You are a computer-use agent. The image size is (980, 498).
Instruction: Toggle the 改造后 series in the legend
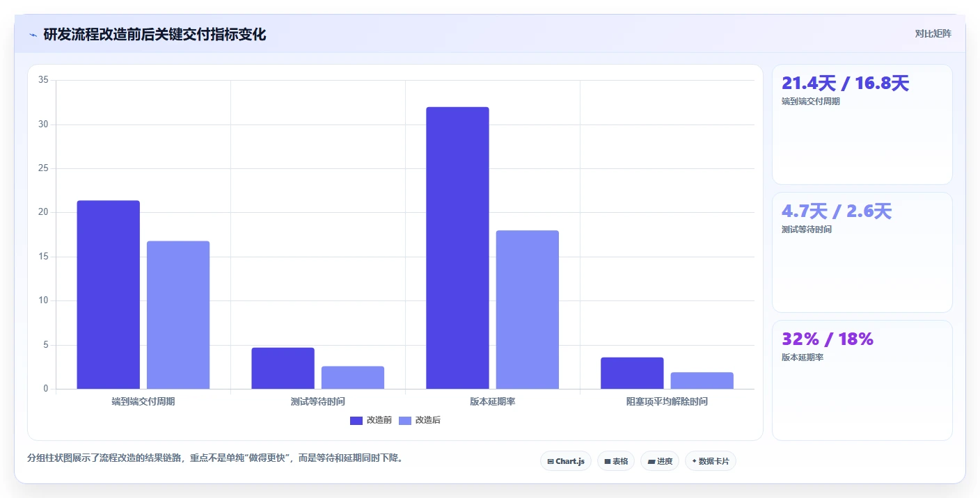pyautogui.click(x=420, y=420)
